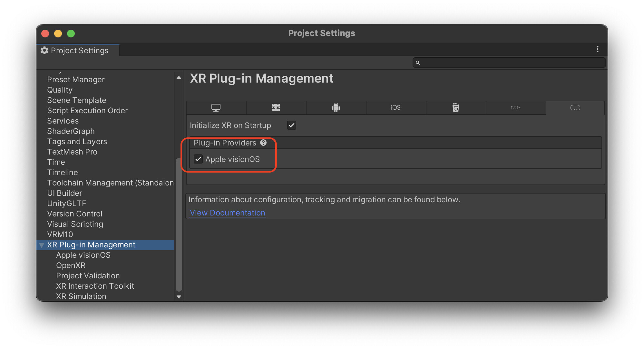This screenshot has width=644, height=349.
Task: Switch to the iOS platform tab
Action: point(395,107)
